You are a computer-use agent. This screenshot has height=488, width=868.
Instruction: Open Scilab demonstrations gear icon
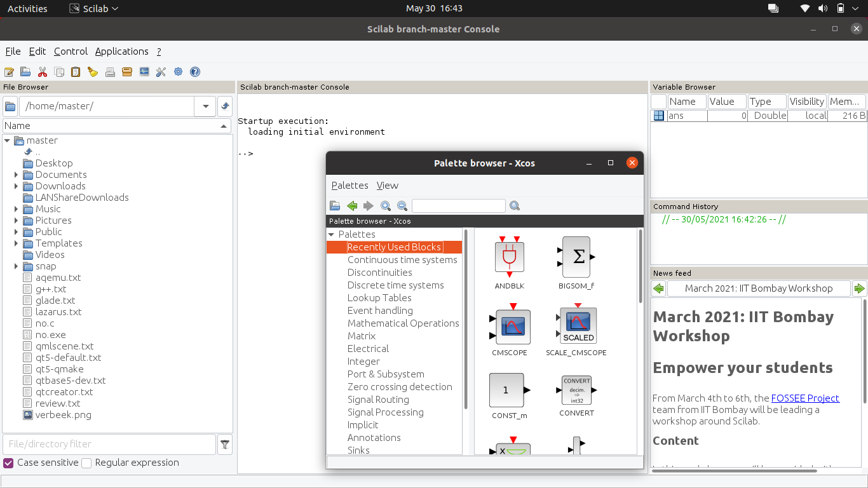178,72
